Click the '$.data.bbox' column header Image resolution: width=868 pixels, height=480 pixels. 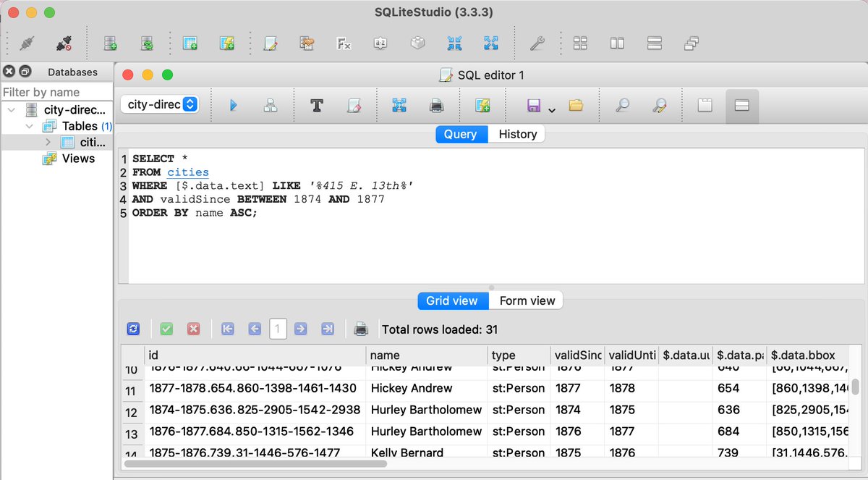tap(807, 355)
